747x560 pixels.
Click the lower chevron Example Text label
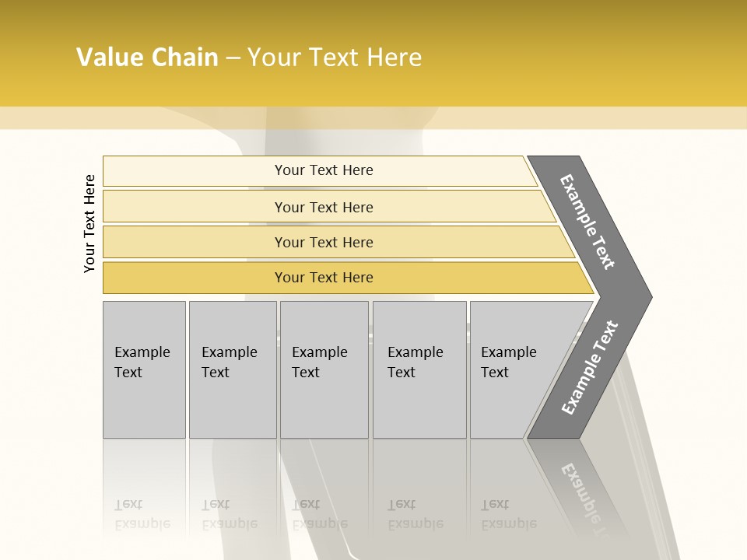click(589, 368)
